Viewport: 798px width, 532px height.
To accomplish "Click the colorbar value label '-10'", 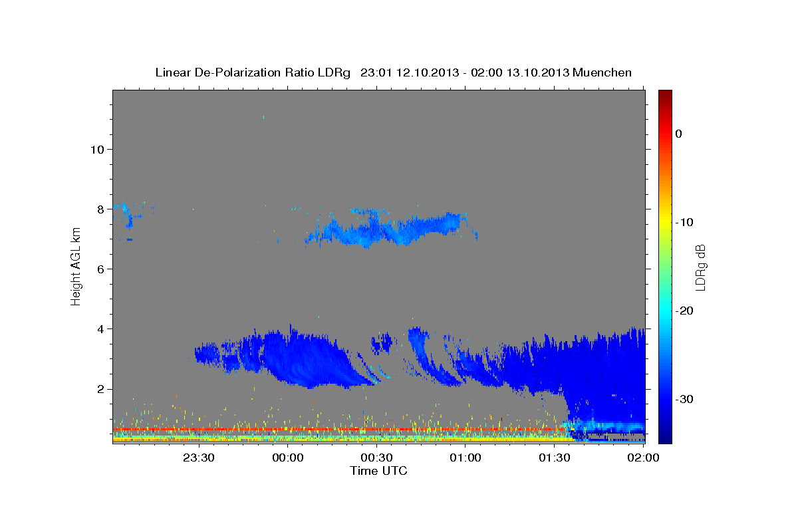I will pos(685,222).
